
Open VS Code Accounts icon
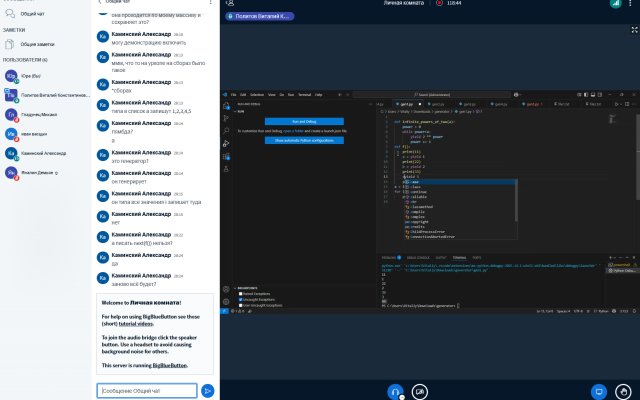[226, 289]
